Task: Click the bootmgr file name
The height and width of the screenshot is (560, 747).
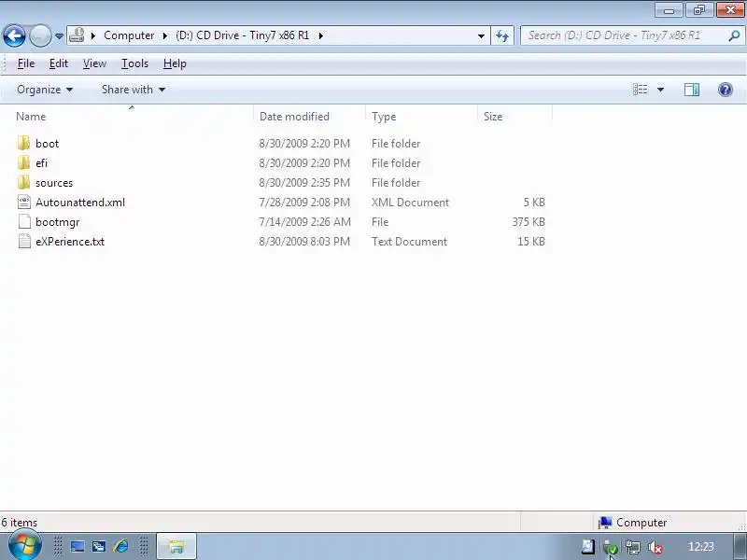Action: pos(58,222)
